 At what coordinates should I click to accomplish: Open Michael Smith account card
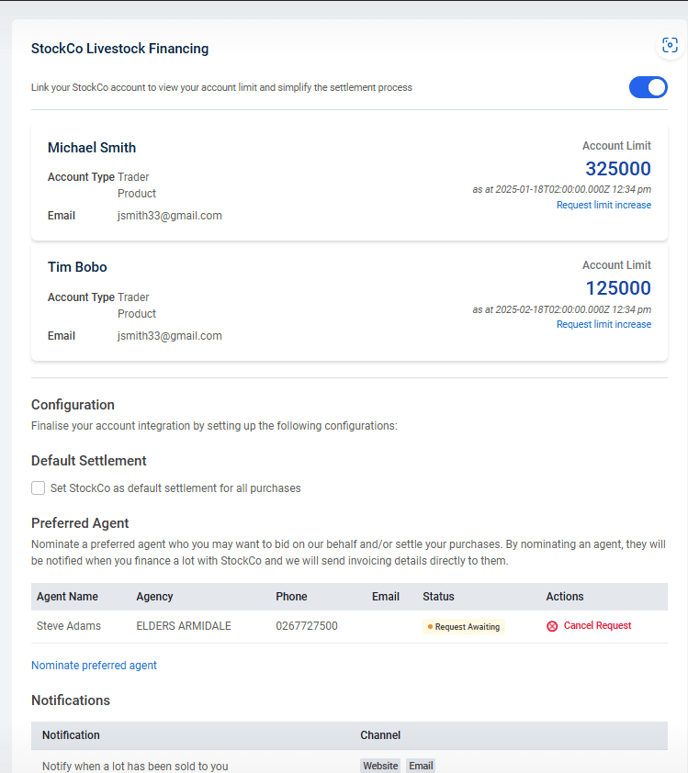click(349, 181)
